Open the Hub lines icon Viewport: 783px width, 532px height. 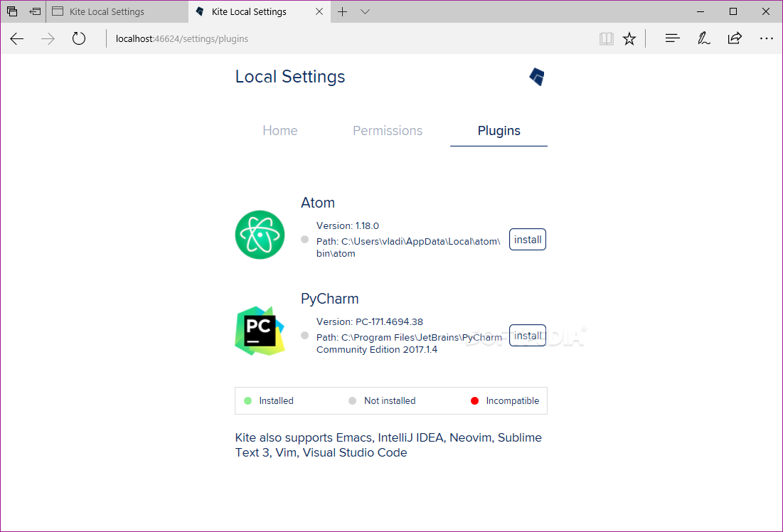pos(672,38)
